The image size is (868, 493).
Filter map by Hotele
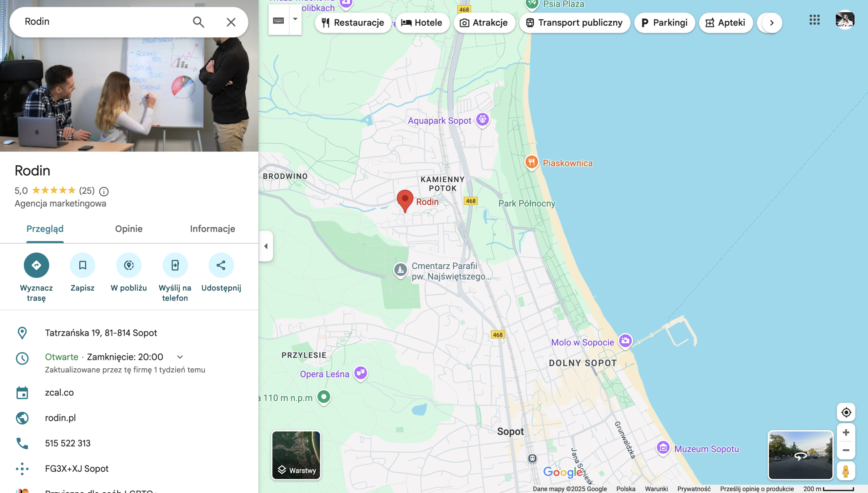pyautogui.click(x=422, y=23)
